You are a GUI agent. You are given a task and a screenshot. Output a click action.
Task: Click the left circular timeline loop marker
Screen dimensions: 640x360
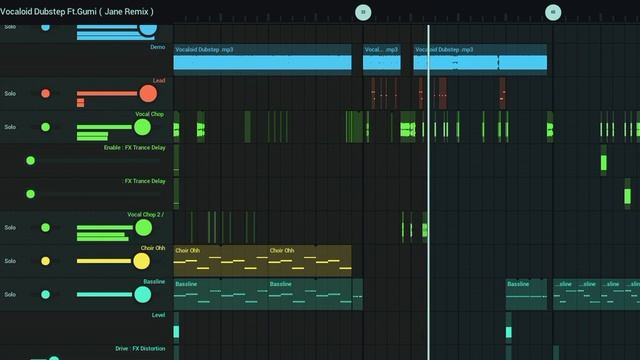[x=363, y=12]
